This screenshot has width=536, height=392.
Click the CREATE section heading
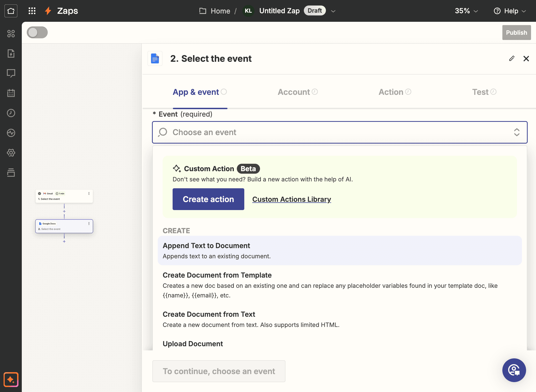[x=176, y=231]
